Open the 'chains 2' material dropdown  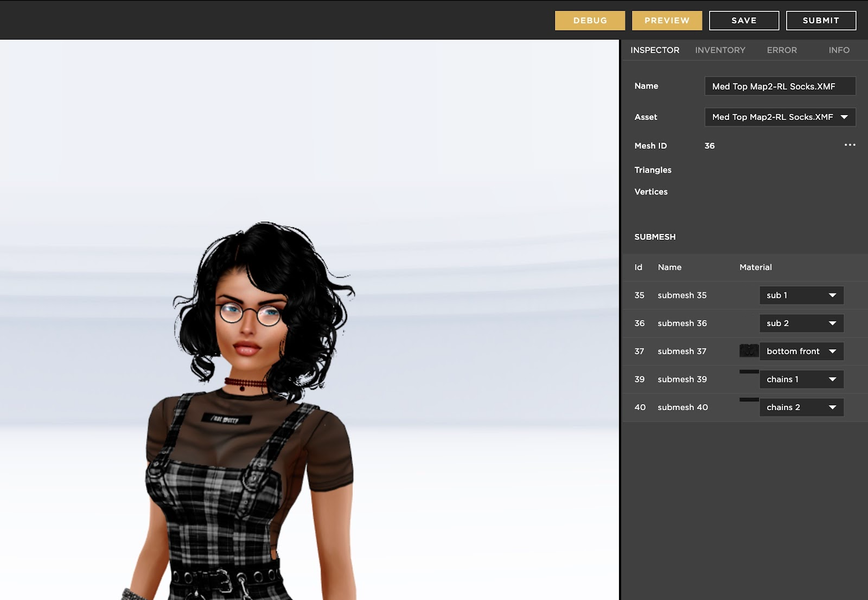[802, 407]
